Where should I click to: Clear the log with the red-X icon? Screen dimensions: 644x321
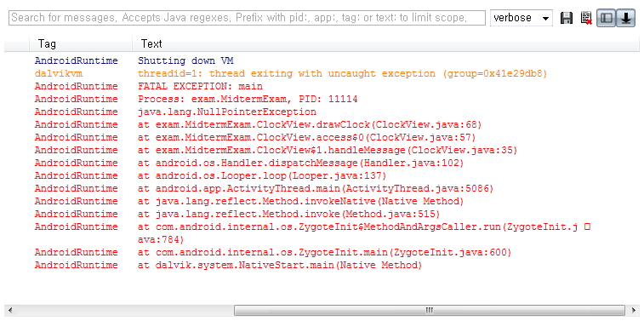[586, 18]
